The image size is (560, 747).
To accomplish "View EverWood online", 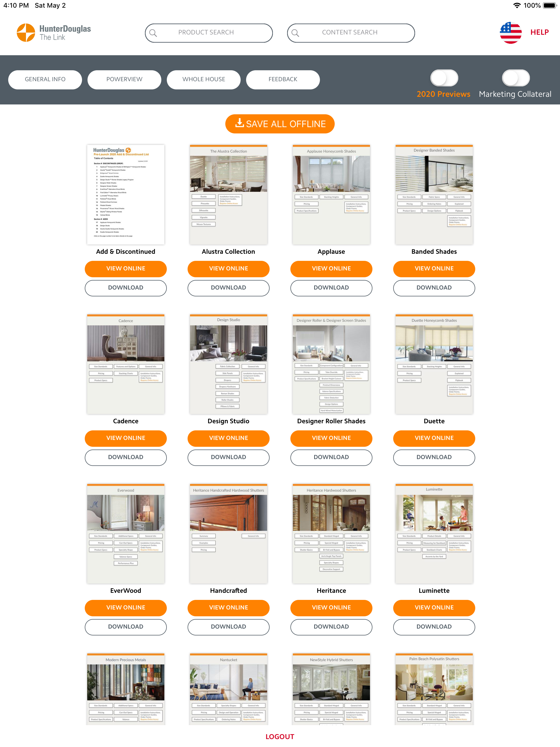I will (126, 608).
